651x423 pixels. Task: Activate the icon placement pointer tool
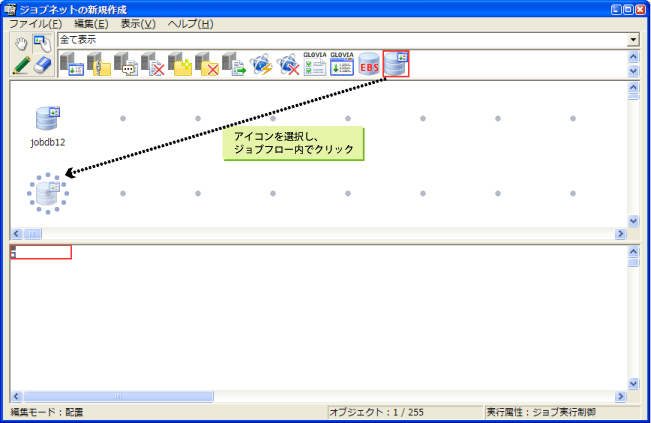[x=43, y=43]
